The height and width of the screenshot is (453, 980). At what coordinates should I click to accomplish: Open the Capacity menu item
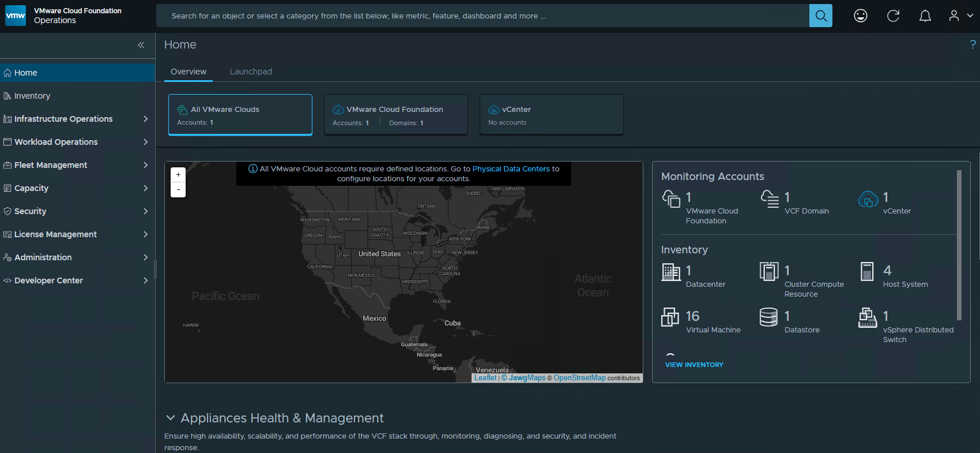pyautogui.click(x=77, y=188)
